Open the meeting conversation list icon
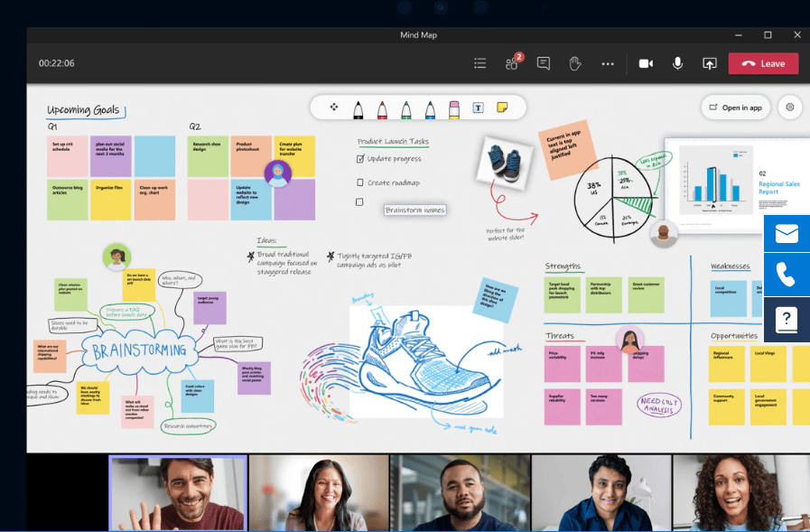 [479, 63]
